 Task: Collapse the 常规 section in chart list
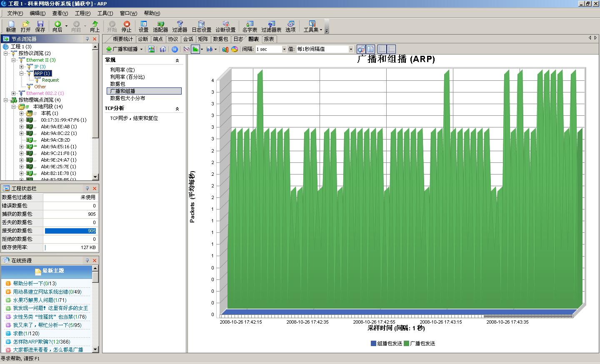[177, 60]
